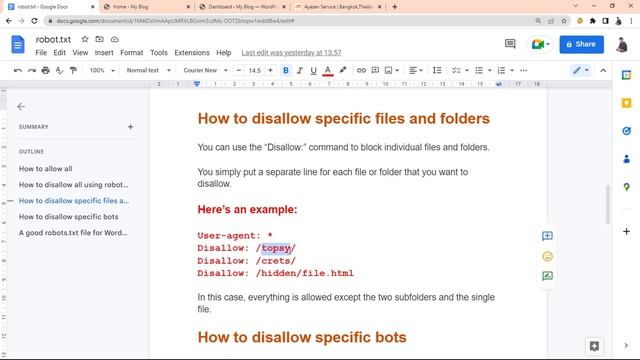The height and width of the screenshot is (360, 640).
Task: Open the last edit history link
Action: point(291,53)
